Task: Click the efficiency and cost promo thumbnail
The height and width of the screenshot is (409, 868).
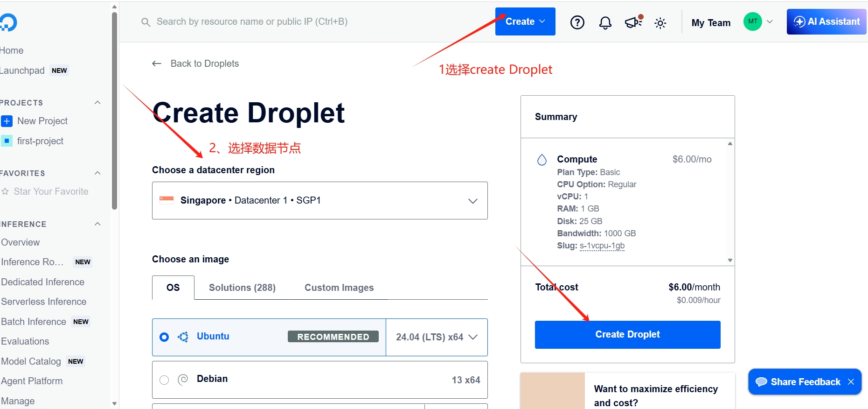Action: 553,391
